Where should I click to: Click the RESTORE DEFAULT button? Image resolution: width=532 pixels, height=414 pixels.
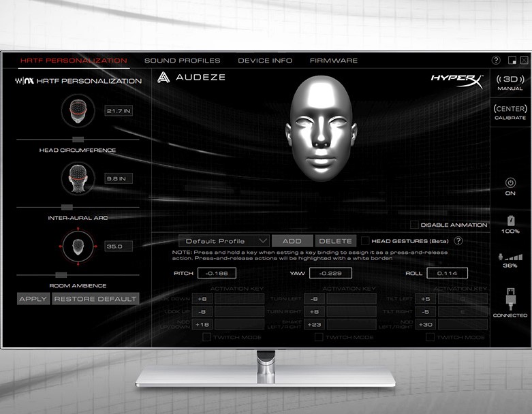click(95, 299)
